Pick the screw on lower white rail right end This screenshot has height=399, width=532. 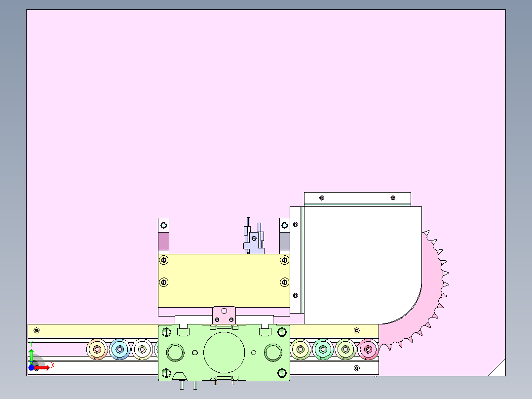tap(357, 368)
